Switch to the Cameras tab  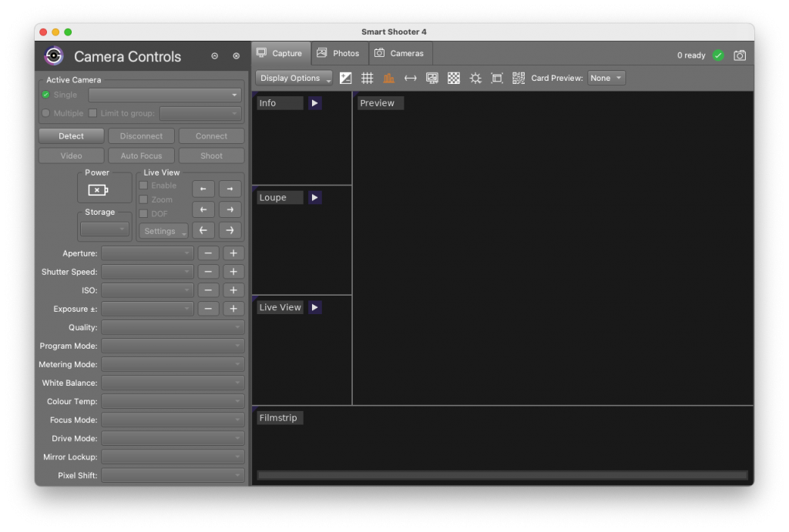point(400,53)
